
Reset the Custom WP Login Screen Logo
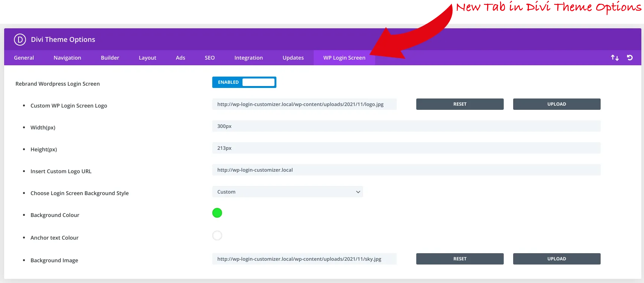(x=460, y=104)
